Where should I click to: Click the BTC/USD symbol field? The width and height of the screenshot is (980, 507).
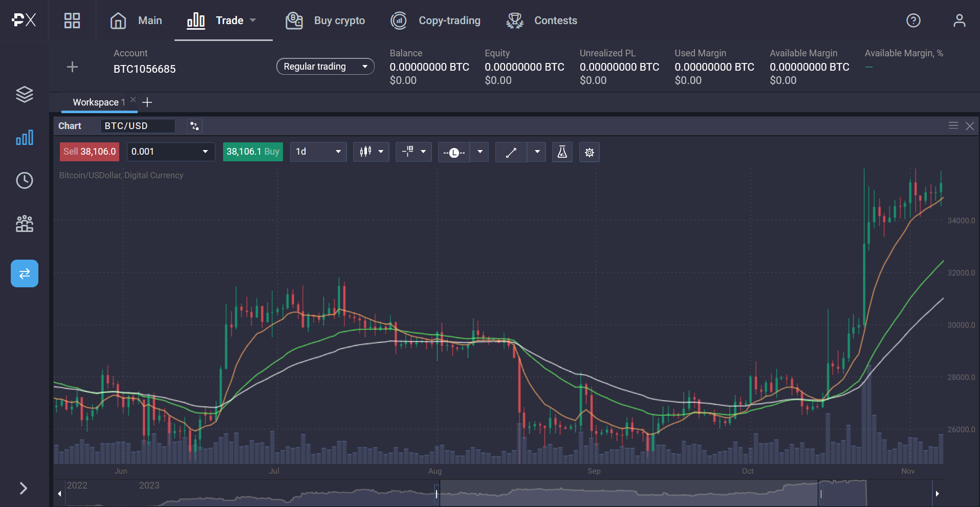pyautogui.click(x=138, y=126)
